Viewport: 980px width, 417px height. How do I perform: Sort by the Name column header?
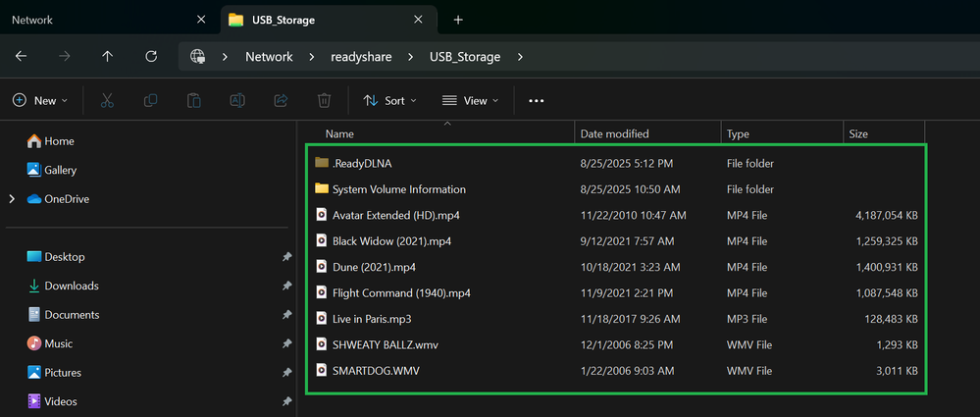click(x=440, y=133)
